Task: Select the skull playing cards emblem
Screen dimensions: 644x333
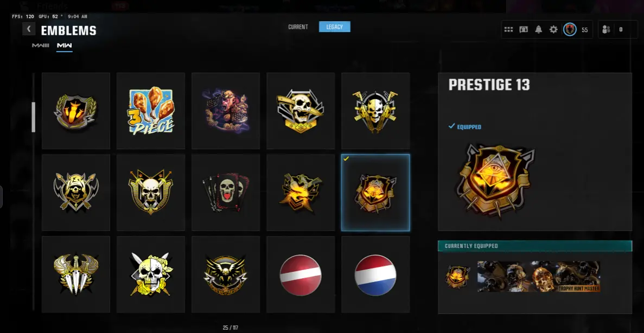Action: pos(226,193)
